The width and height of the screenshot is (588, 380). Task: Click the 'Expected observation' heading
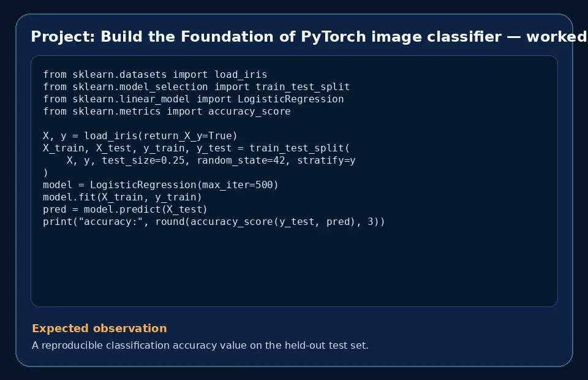99,329
